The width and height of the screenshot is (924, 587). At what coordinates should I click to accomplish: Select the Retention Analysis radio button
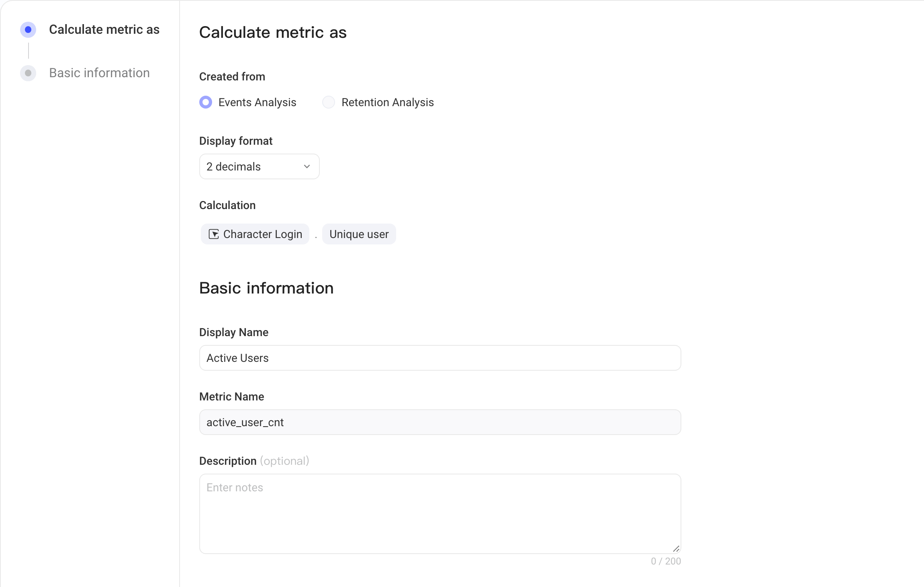pyautogui.click(x=329, y=102)
